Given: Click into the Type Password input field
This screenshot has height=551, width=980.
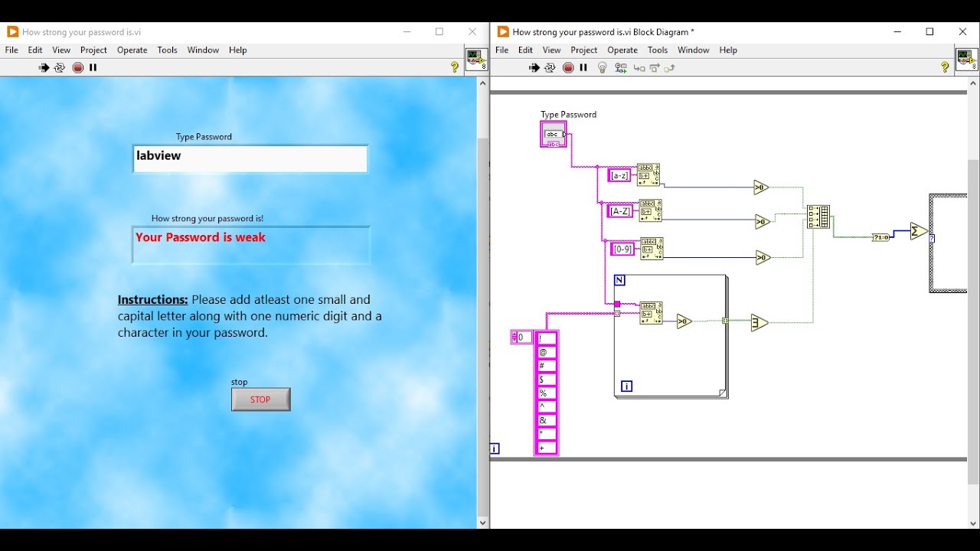Looking at the screenshot, I should click(250, 159).
